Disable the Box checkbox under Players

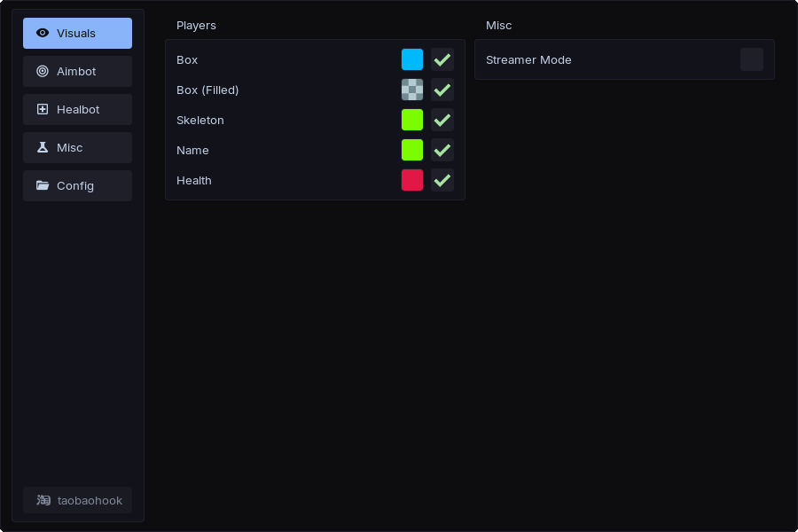click(x=442, y=59)
